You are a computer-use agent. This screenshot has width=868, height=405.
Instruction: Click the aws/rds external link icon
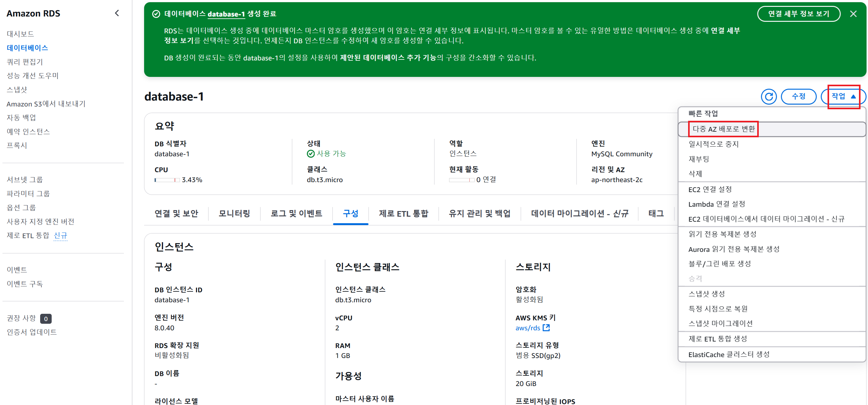coord(546,327)
